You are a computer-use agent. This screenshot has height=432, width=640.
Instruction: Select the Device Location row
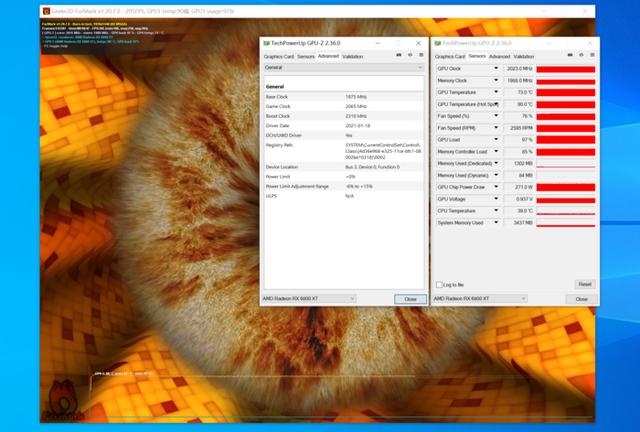344,167
